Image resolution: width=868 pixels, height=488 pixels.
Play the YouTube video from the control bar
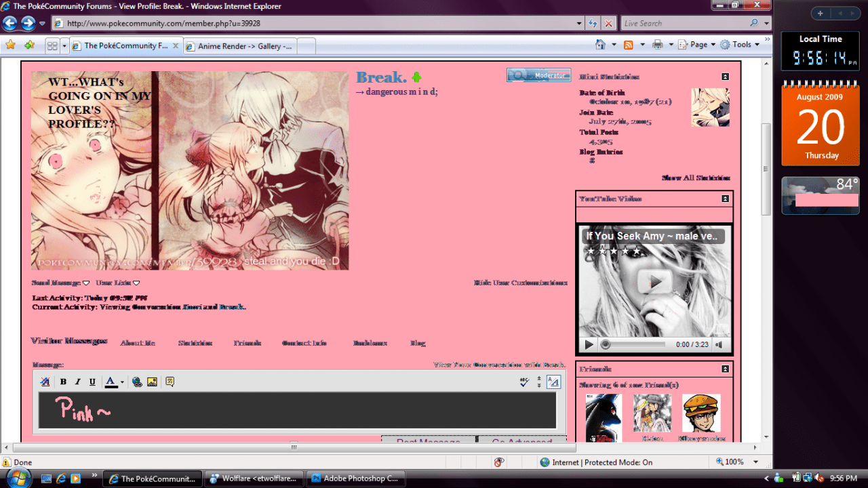(x=589, y=344)
